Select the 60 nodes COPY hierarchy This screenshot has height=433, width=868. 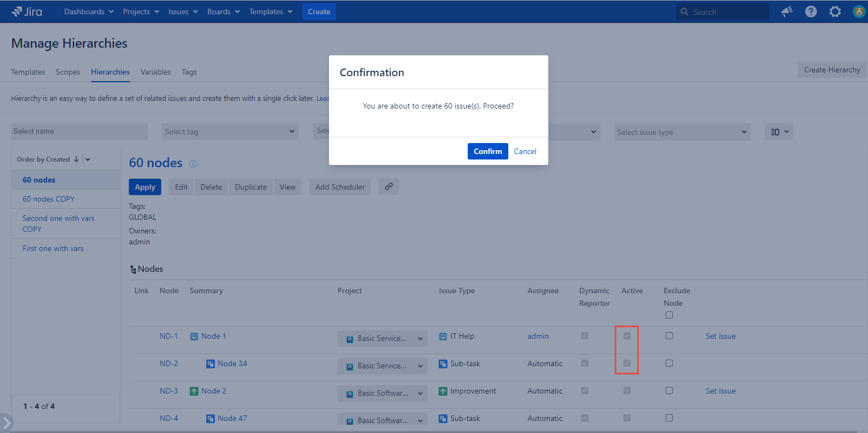click(48, 199)
